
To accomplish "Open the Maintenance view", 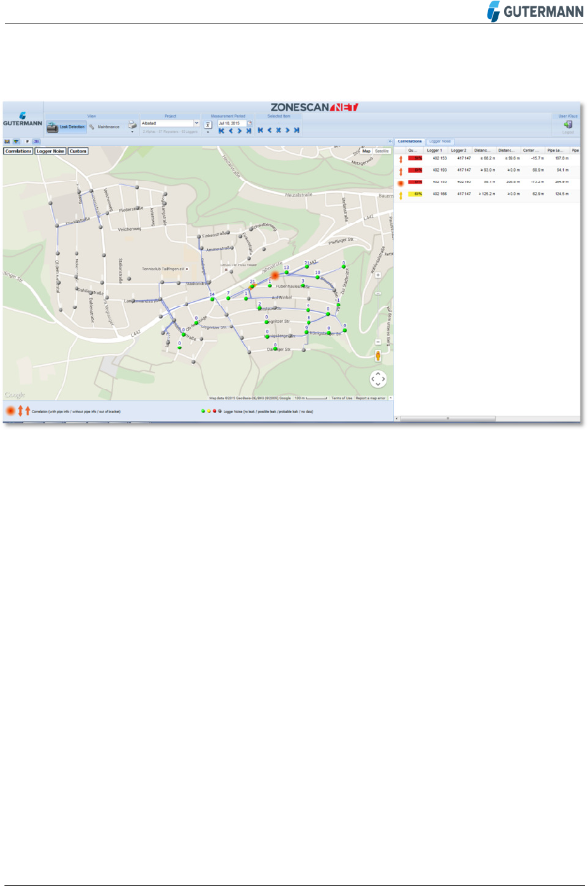I will point(104,126).
